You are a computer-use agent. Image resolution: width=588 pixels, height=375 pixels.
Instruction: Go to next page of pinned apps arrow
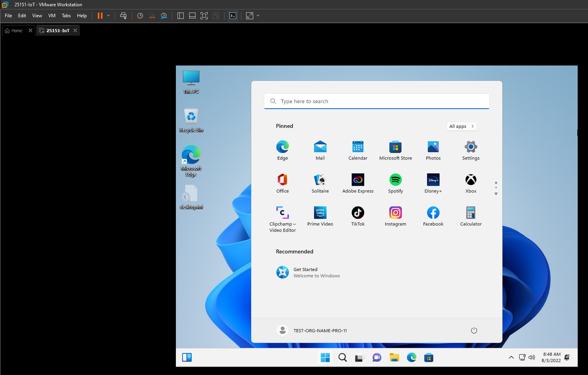pyautogui.click(x=496, y=194)
